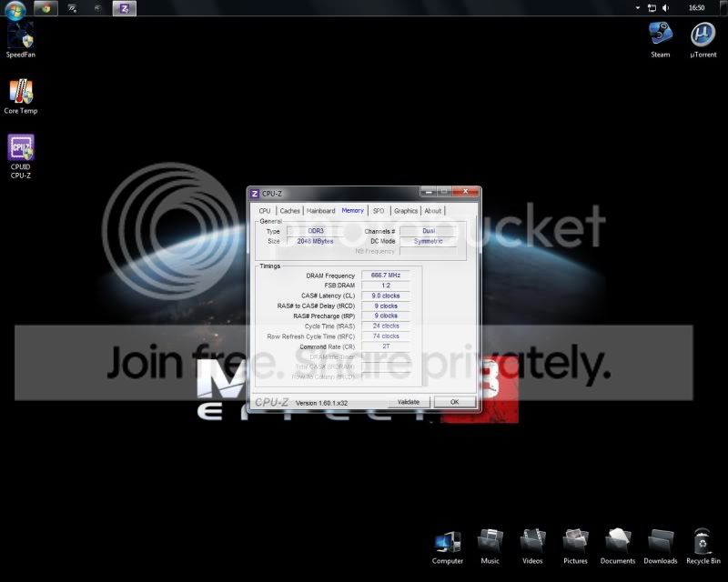The height and width of the screenshot is (582, 728).
Task: Click the Validate button
Action: pos(409,402)
